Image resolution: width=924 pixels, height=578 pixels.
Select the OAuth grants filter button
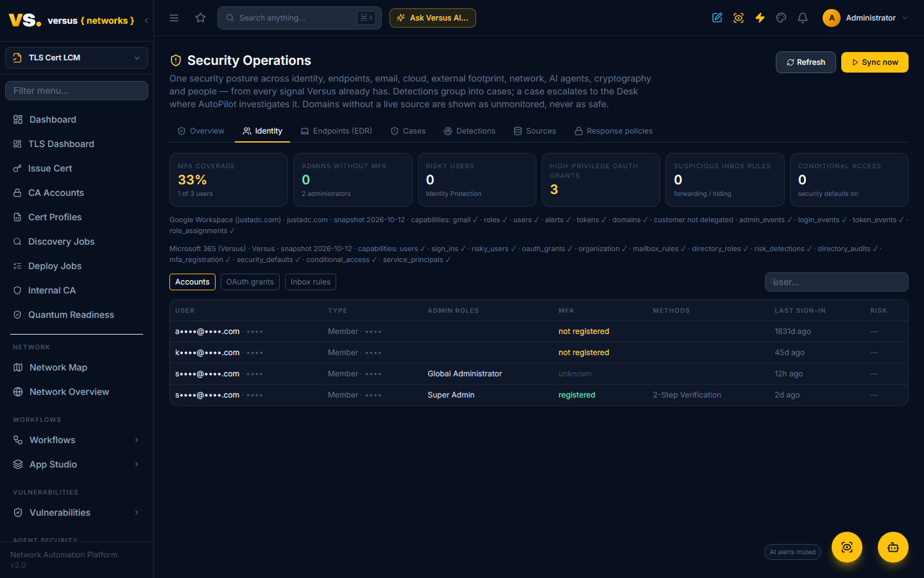(250, 282)
